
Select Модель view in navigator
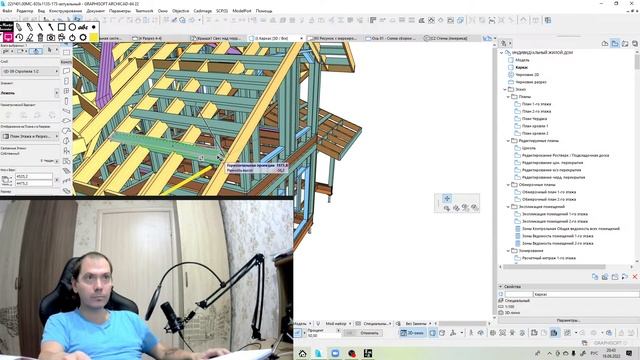tap(522, 60)
